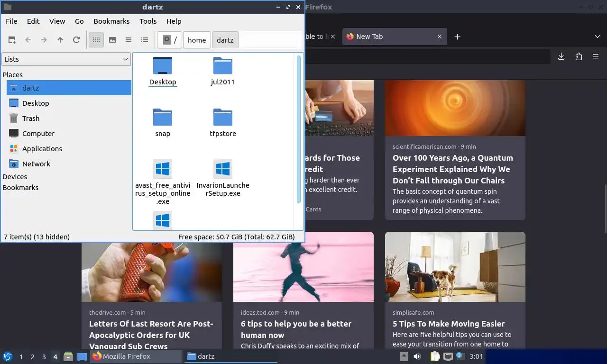Select the snap folder

click(x=163, y=123)
